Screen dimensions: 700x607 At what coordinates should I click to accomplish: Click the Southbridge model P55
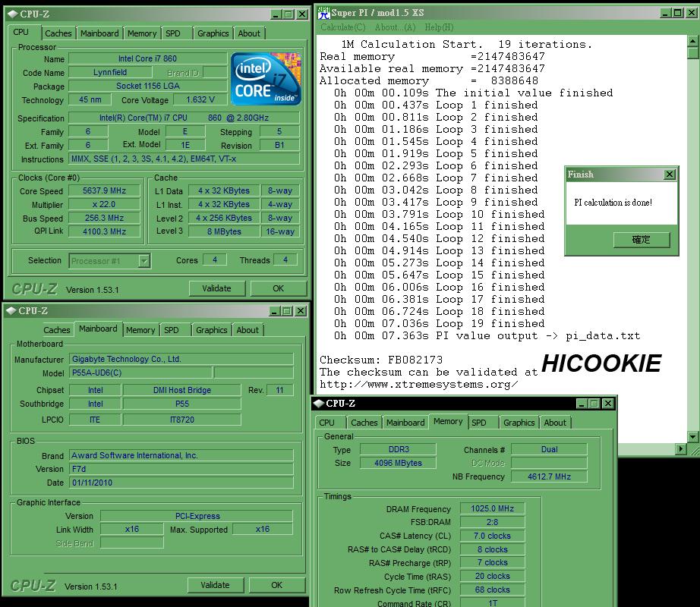coord(181,404)
